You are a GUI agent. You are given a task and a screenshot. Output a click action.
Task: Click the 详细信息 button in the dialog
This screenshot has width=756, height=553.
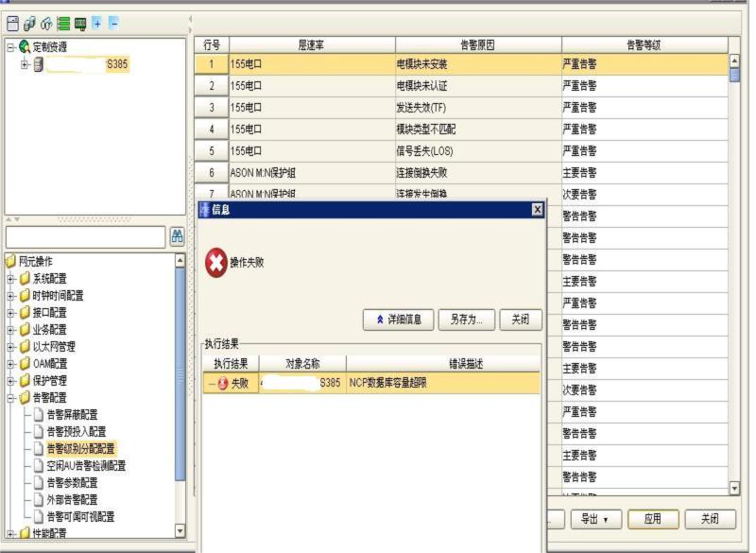397,320
